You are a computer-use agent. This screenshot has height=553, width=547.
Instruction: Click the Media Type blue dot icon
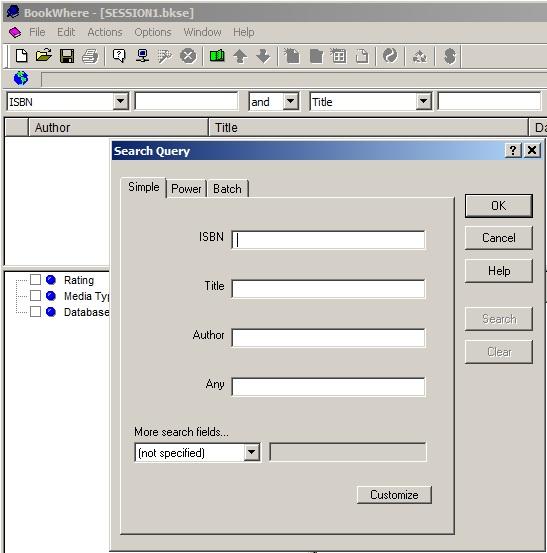(51, 296)
